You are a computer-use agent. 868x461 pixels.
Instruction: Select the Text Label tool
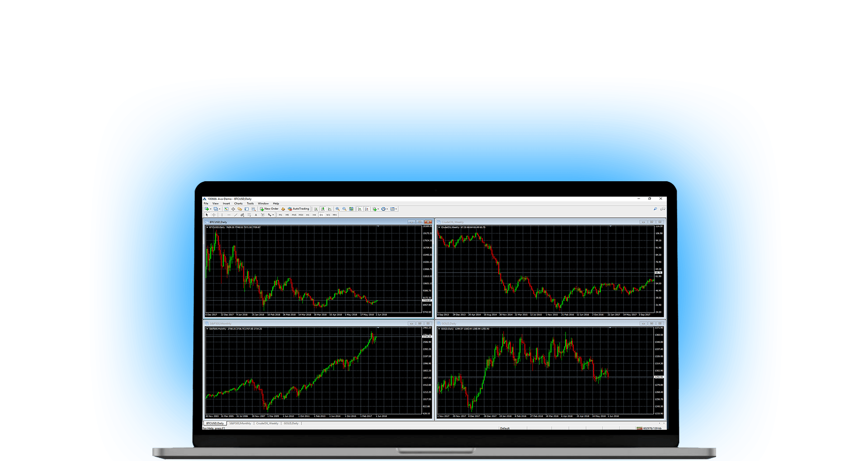(x=263, y=215)
